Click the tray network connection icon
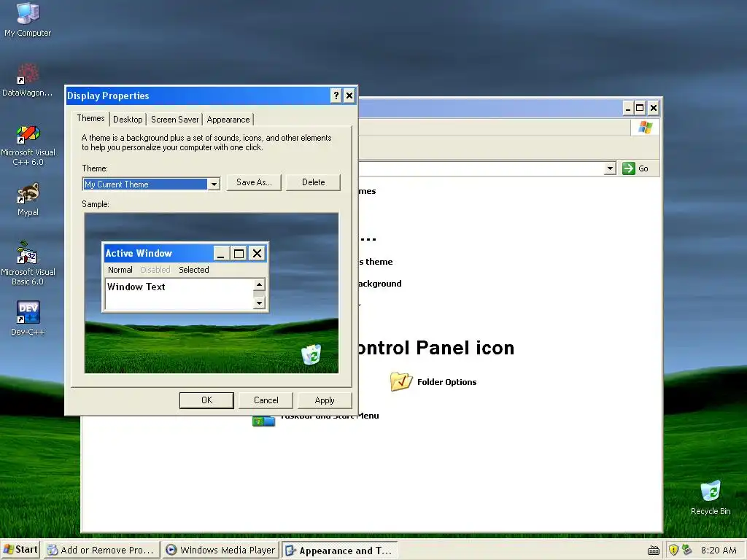 click(x=686, y=550)
